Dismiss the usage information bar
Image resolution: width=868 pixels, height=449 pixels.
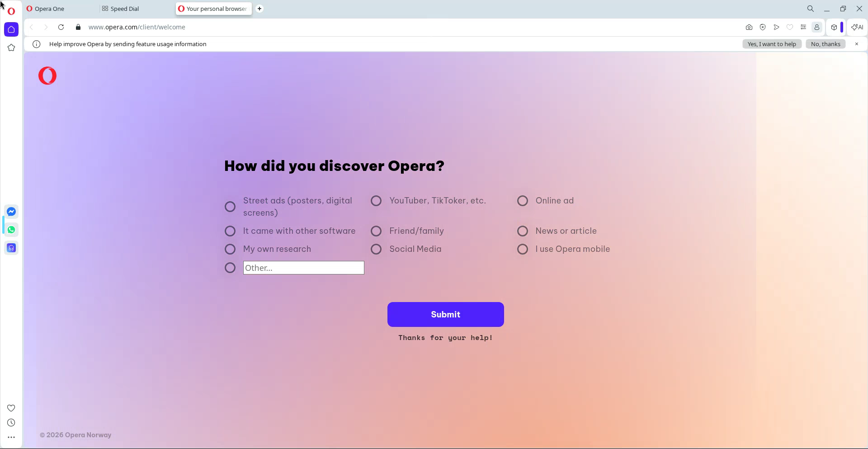coord(857,44)
